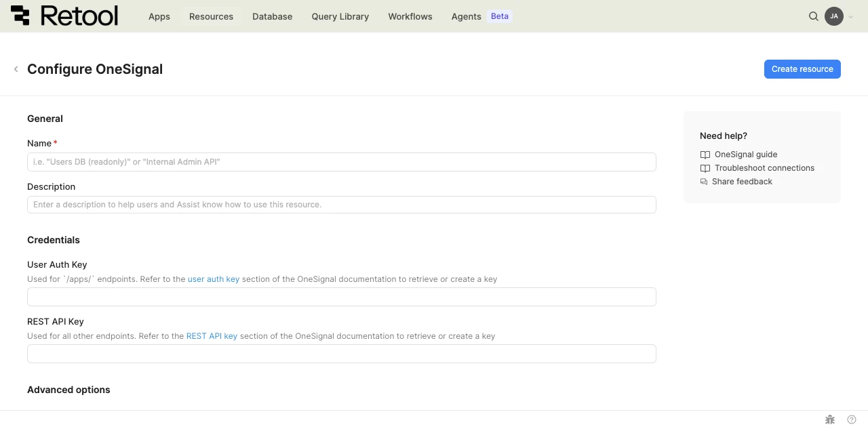Viewport: 868px width, 429px height.
Task: Go to the Resources tab
Action: [211, 16]
